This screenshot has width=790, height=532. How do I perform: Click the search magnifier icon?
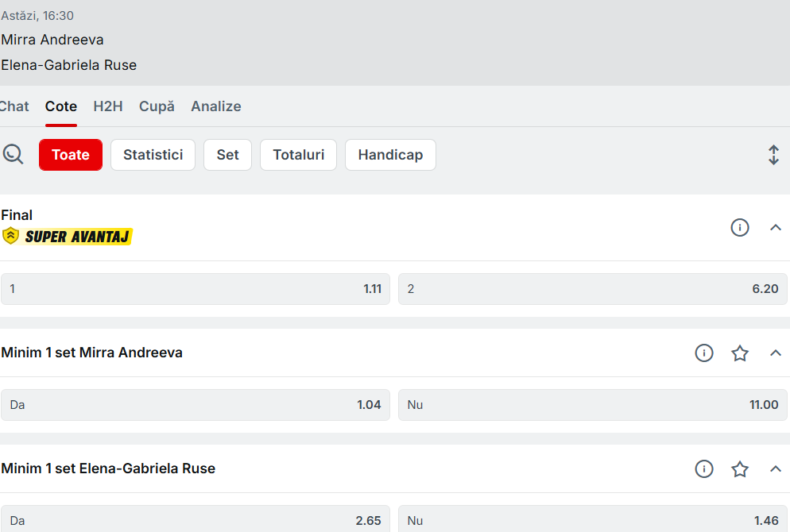(x=13, y=154)
